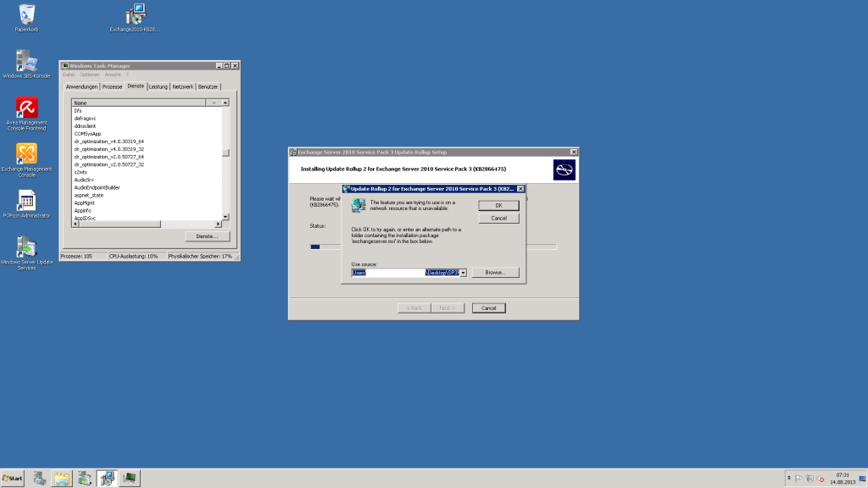Click the disc logo in the setup header
The width and height of the screenshot is (868, 488).
(x=564, y=169)
